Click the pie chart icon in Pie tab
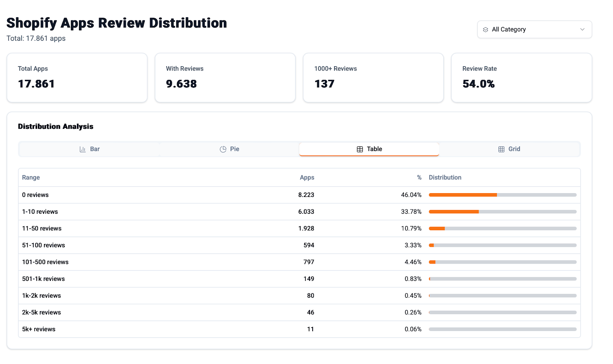Screen dimensions: 613x364 pyautogui.click(x=223, y=149)
